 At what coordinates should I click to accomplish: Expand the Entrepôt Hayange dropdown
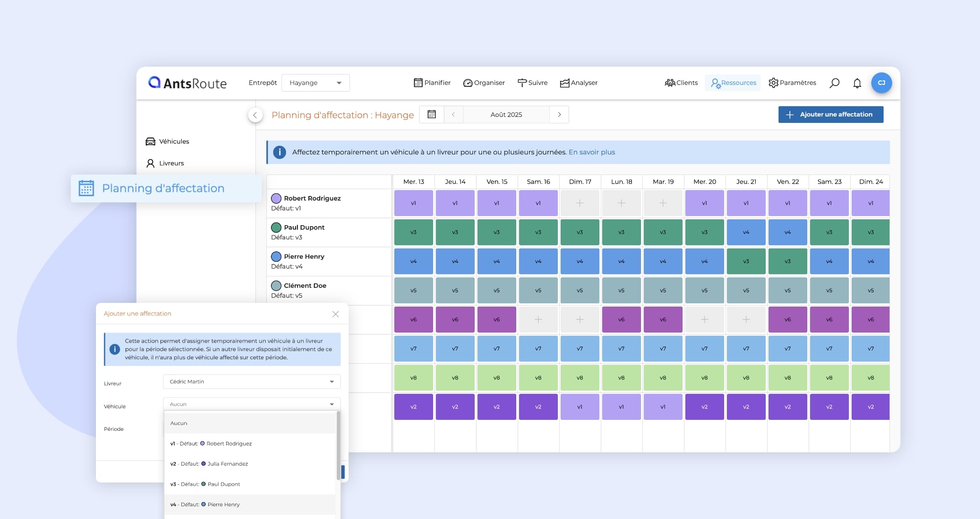tap(316, 83)
